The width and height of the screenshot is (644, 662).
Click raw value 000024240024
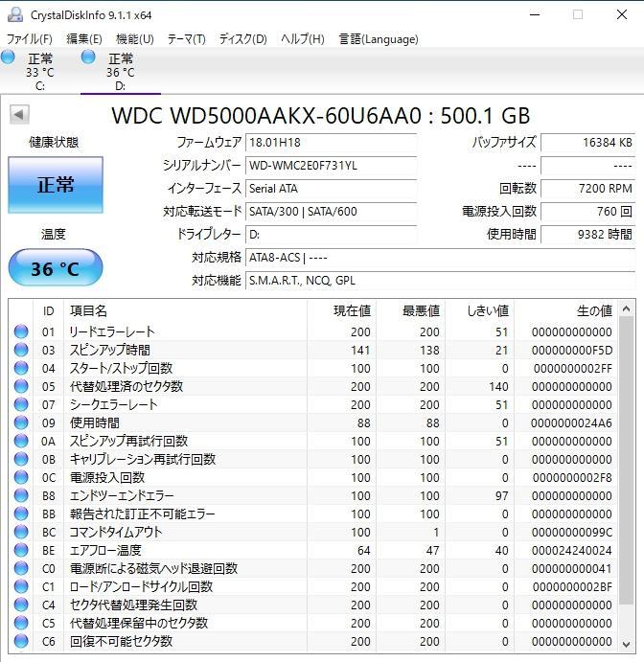[571, 551]
